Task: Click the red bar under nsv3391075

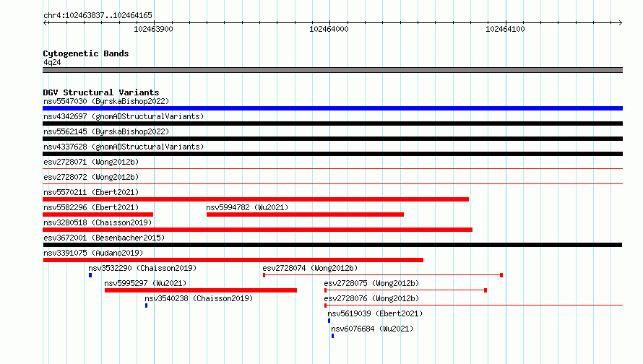Action: point(233,260)
